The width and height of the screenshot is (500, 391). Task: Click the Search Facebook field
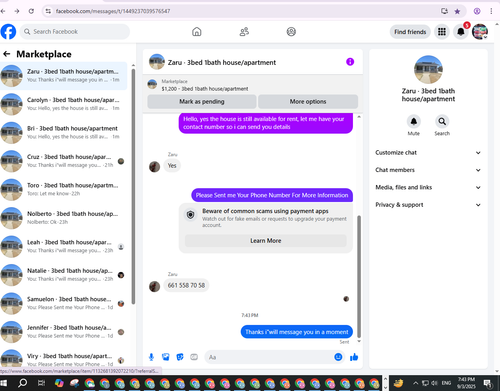75,32
